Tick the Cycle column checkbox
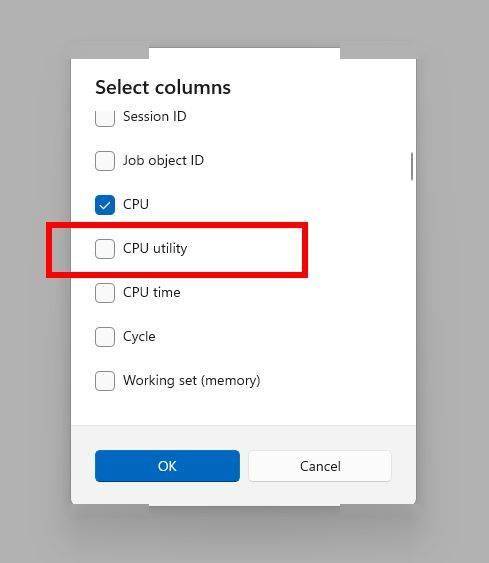The image size is (489, 563). (x=105, y=337)
